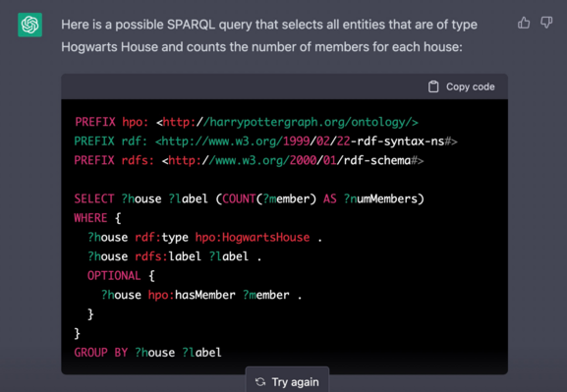
Task: Mark the response with thumbs down
Action: [546, 23]
